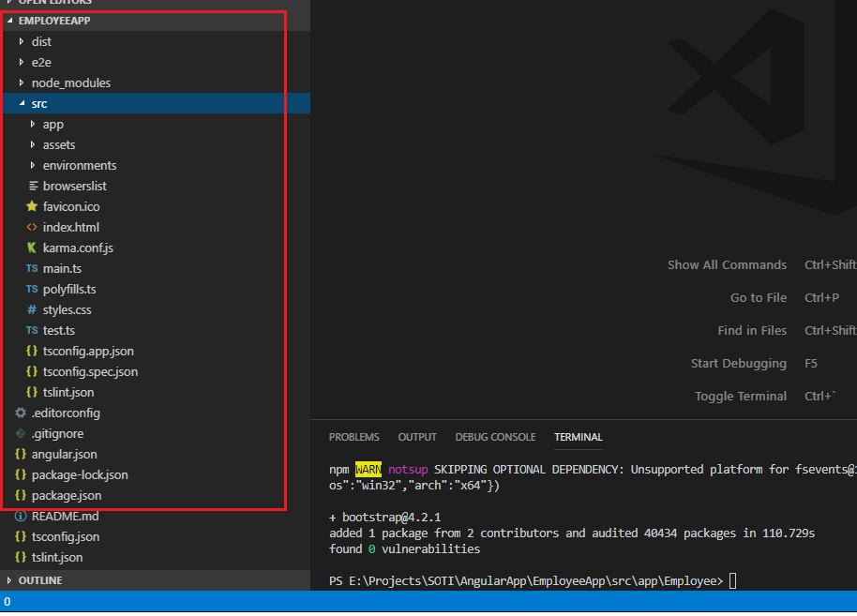
Task: Switch to the PROBLEMS tab
Action: 353,437
